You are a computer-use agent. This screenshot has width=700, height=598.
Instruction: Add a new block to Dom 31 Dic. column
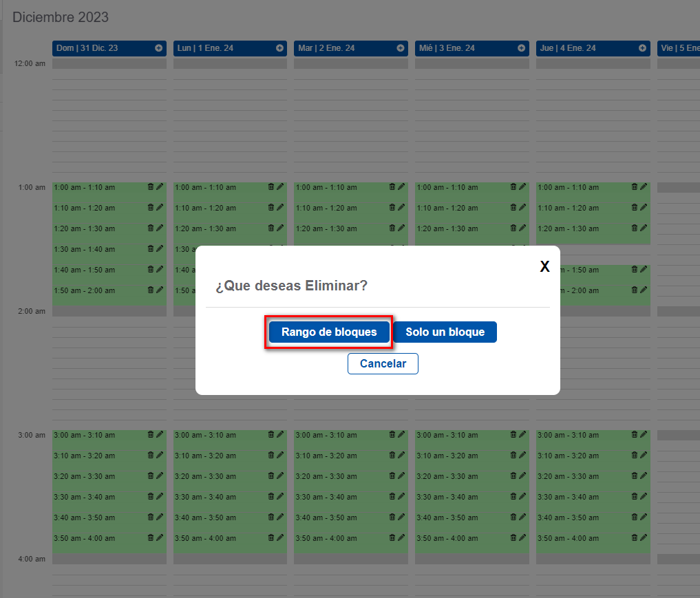(159, 48)
